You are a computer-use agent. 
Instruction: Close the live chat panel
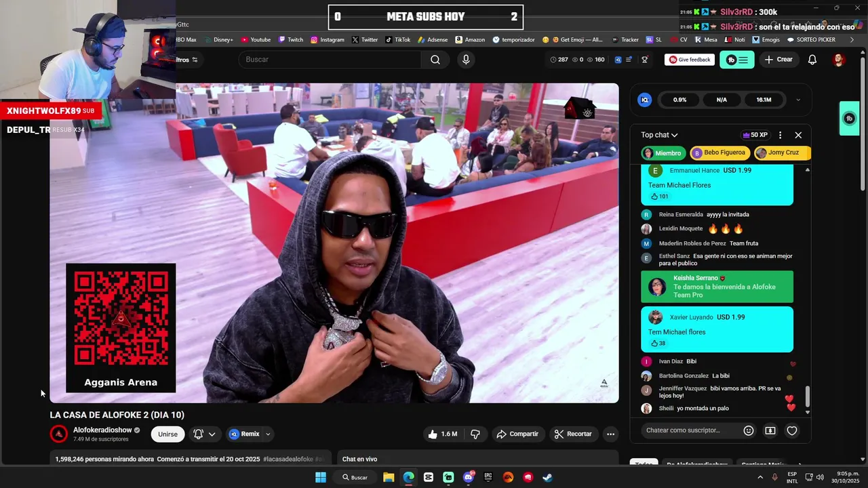click(x=798, y=135)
